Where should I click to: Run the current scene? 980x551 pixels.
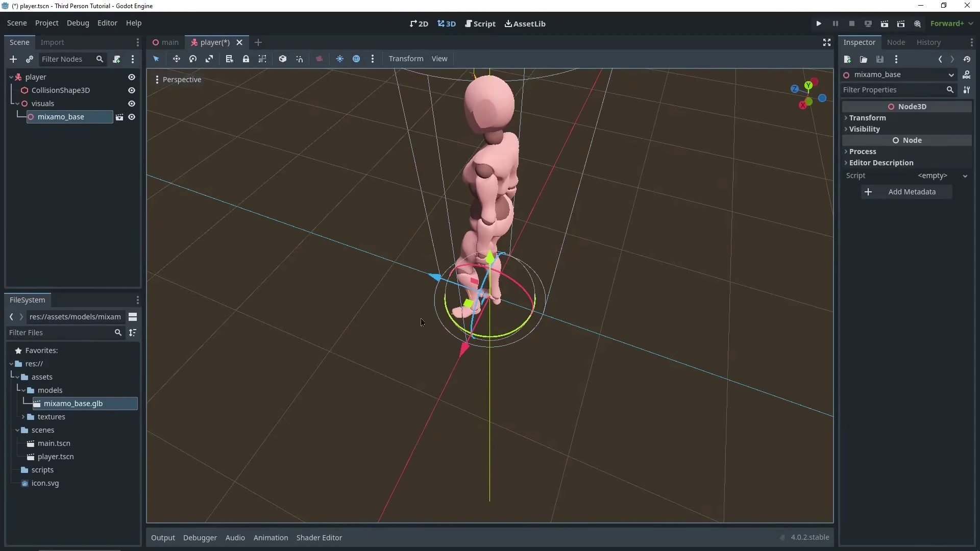click(x=885, y=23)
